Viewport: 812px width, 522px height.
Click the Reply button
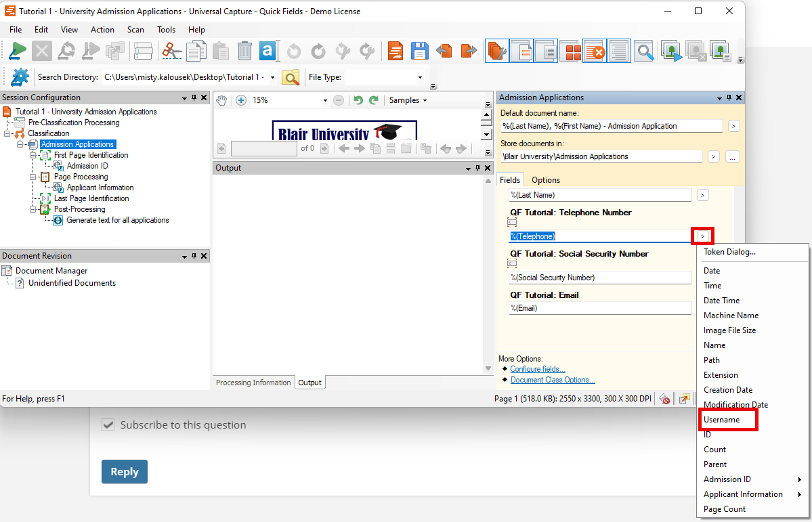(125, 472)
